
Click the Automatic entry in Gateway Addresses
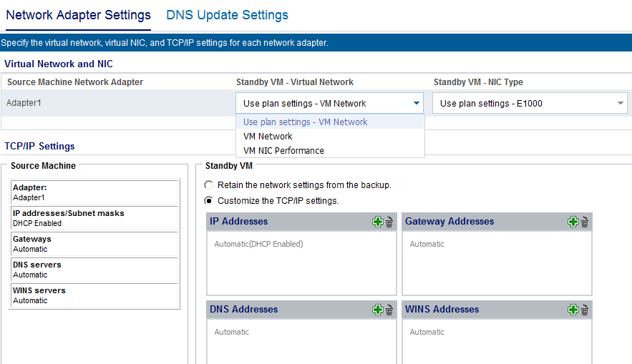[x=427, y=244]
